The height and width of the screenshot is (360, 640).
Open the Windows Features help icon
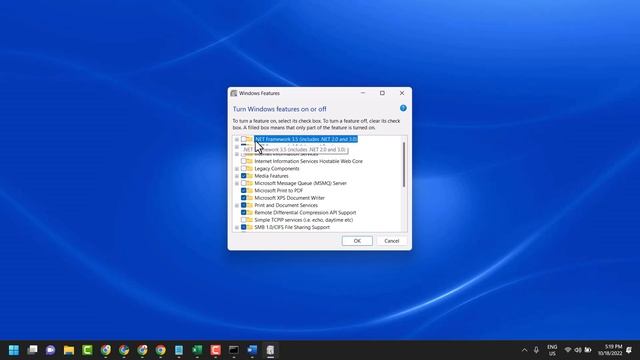click(403, 108)
